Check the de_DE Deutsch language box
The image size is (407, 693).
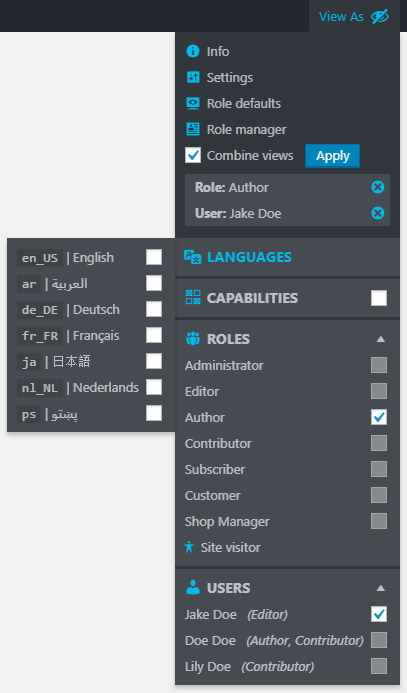[x=154, y=309]
